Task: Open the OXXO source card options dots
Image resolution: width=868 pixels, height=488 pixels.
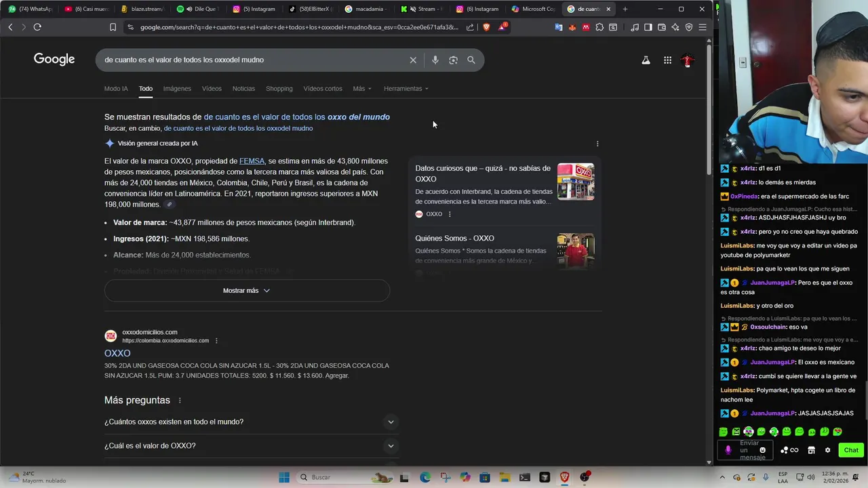Action: point(450,214)
